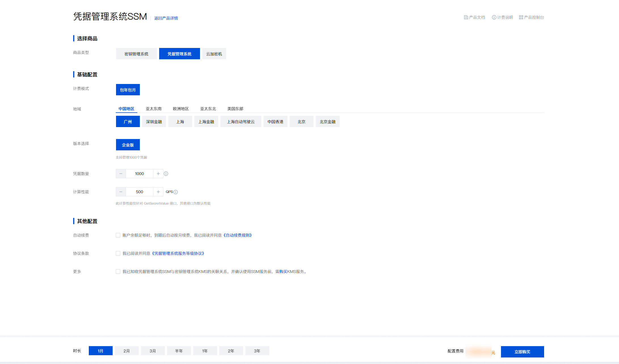
Task: Check the 协议条款 service agreement checkbox
Action: pos(118,253)
